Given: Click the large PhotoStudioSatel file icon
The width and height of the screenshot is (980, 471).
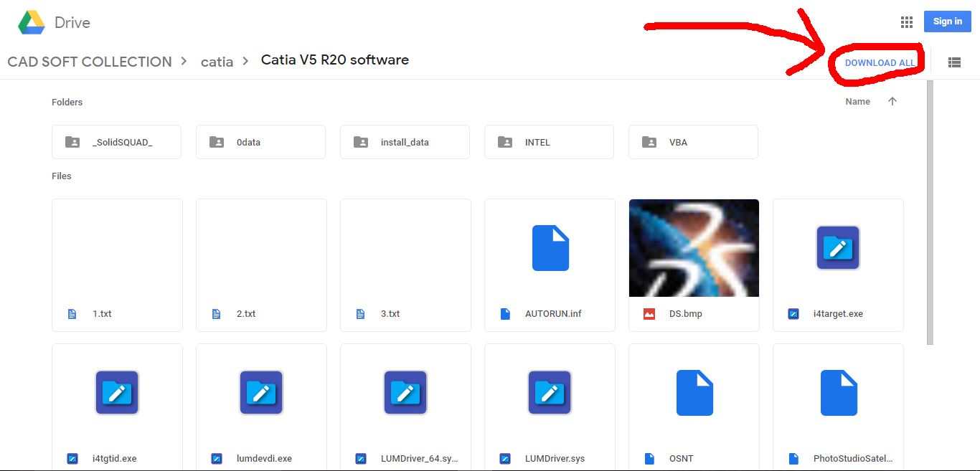Looking at the screenshot, I should coord(839,392).
